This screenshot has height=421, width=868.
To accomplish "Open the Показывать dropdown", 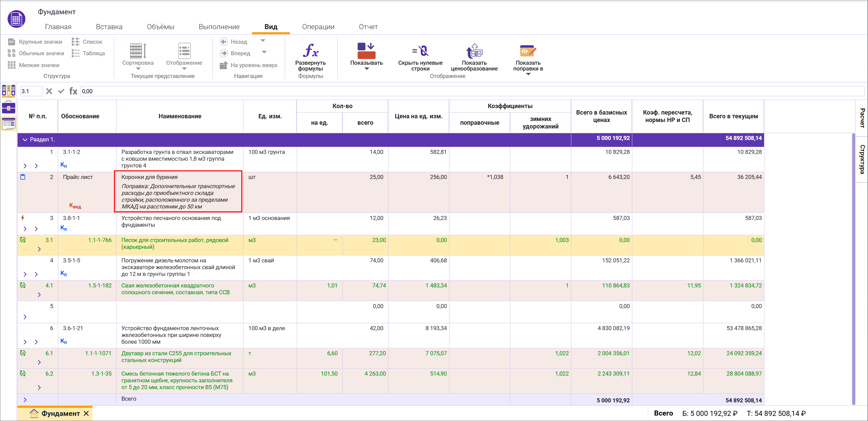I will coord(366,68).
